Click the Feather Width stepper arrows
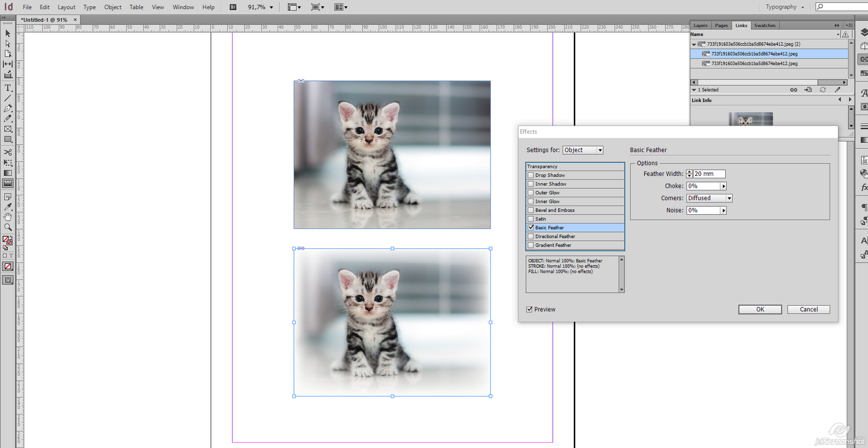This screenshot has width=868, height=448. tap(689, 174)
